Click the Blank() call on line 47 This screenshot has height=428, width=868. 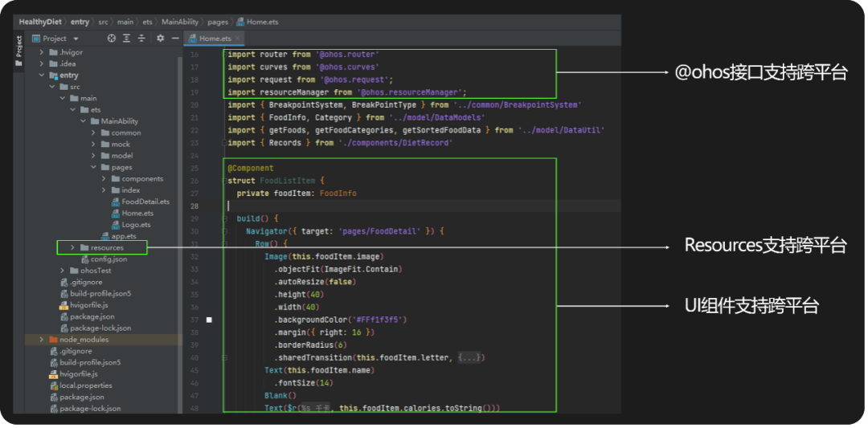[x=280, y=395]
